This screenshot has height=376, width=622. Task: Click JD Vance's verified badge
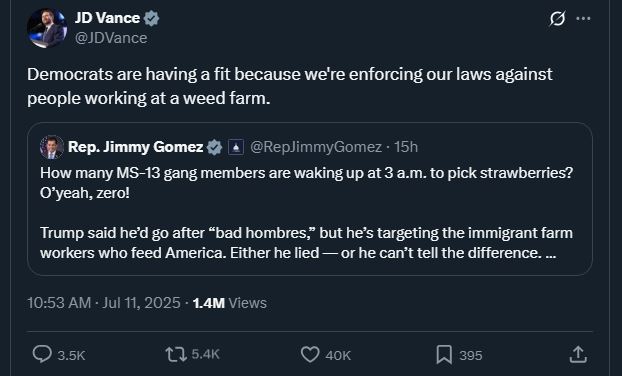coord(151,18)
